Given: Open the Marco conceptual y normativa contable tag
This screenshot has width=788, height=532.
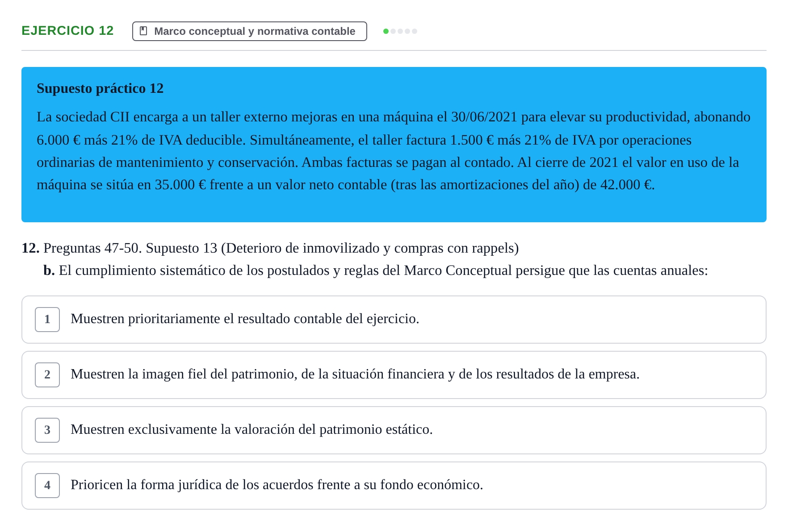Looking at the screenshot, I should click(249, 31).
